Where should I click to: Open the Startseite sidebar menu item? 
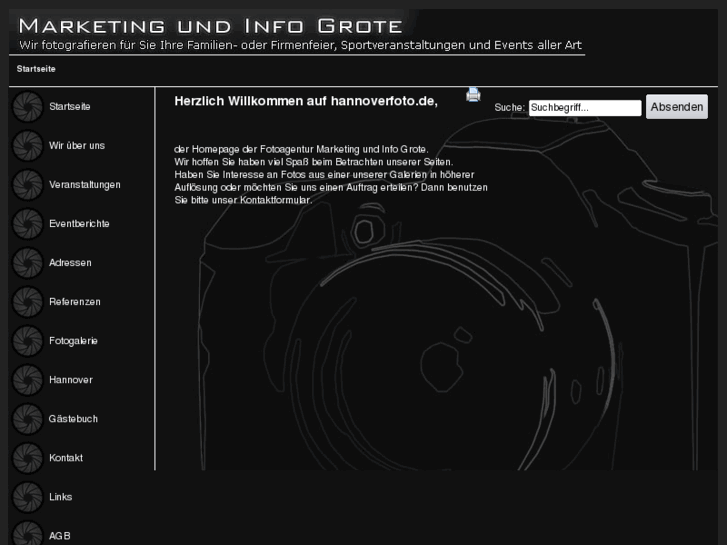coord(70,107)
